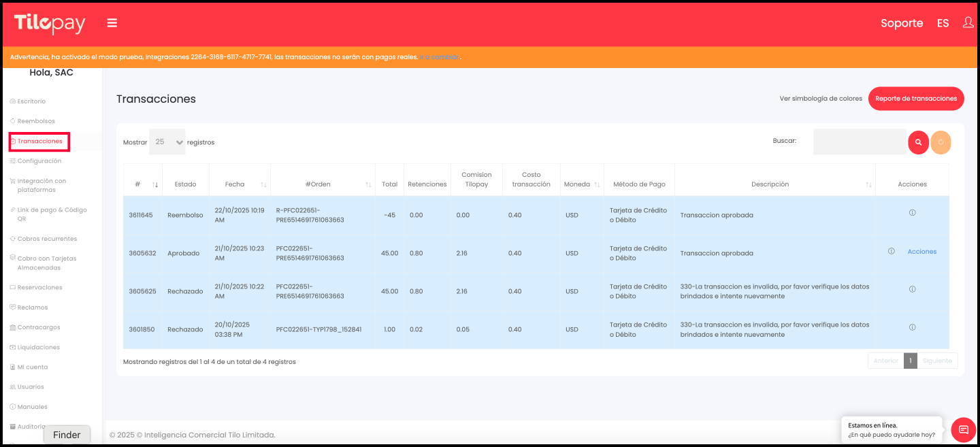Click Ver simbología de colores
The height and width of the screenshot is (447, 980).
coord(820,99)
